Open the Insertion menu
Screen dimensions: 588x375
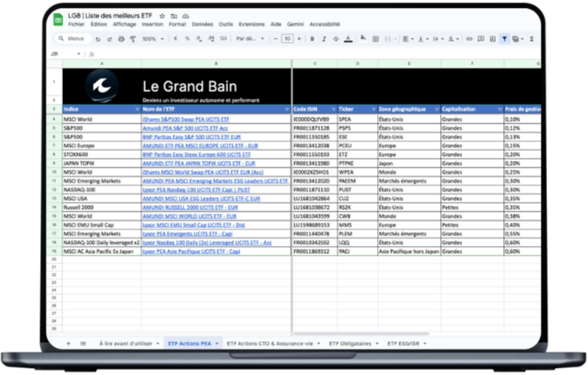click(152, 24)
